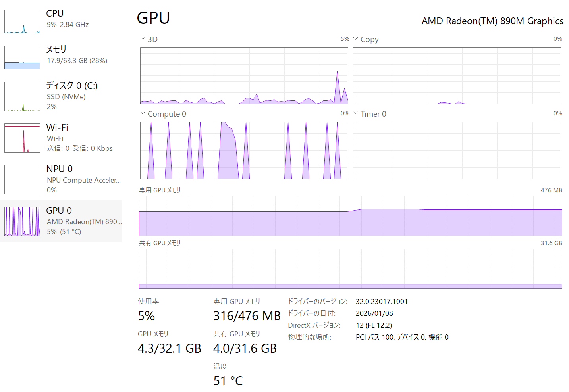Click the Copy engine usage graph
The height and width of the screenshot is (392, 569).
(457, 75)
